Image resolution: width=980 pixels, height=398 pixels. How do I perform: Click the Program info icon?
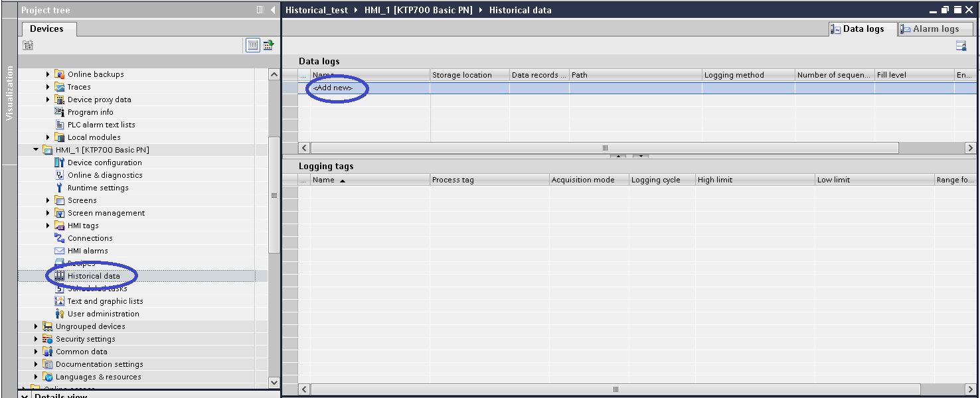pos(59,112)
